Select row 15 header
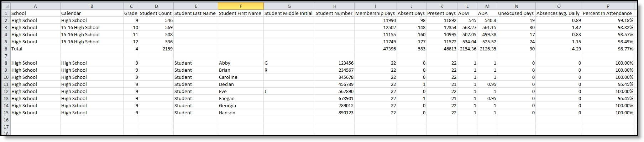Image resolution: width=644 pixels, height=142 pixels. pyautogui.click(x=6, y=113)
